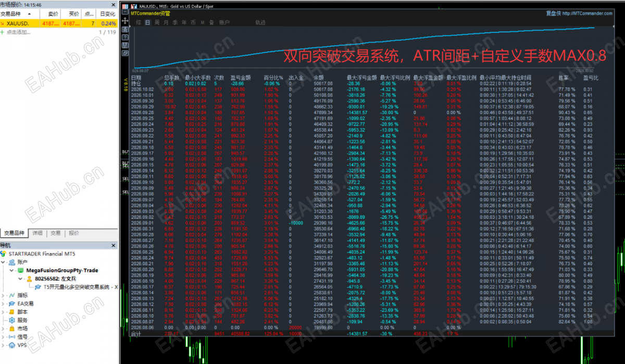Select the 日 period tab in MTCommander
Viewport: 625px width, 364px height.
(148, 22)
